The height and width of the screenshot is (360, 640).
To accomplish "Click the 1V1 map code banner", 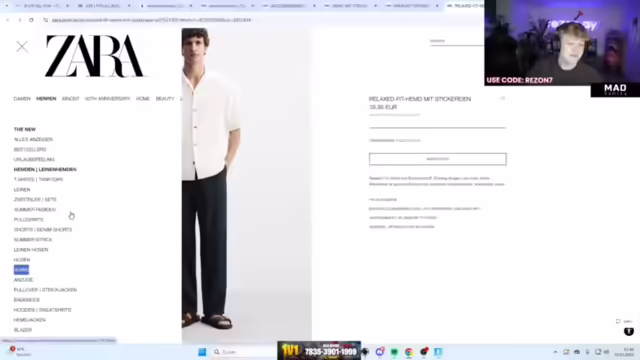I will (x=319, y=350).
